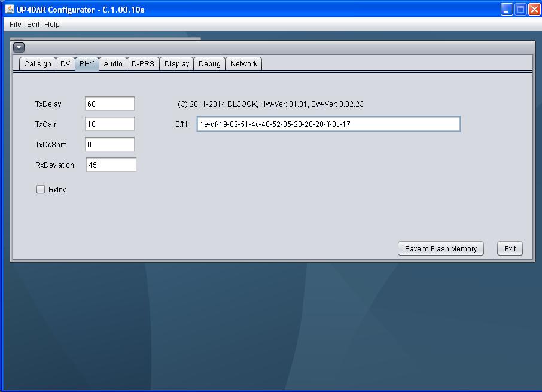Click the RxDeviation field
This screenshot has width=542, height=392.
pos(111,165)
